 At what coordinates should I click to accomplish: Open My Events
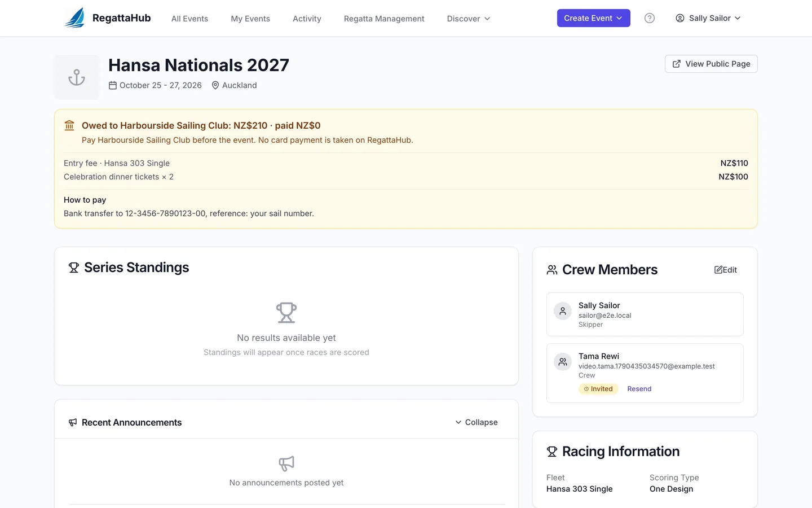tap(250, 19)
